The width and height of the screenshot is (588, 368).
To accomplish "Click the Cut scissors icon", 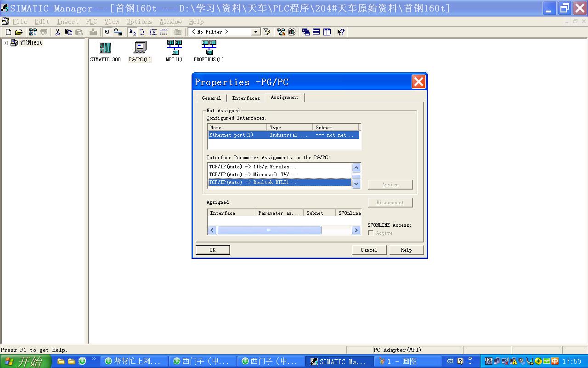I will [57, 32].
